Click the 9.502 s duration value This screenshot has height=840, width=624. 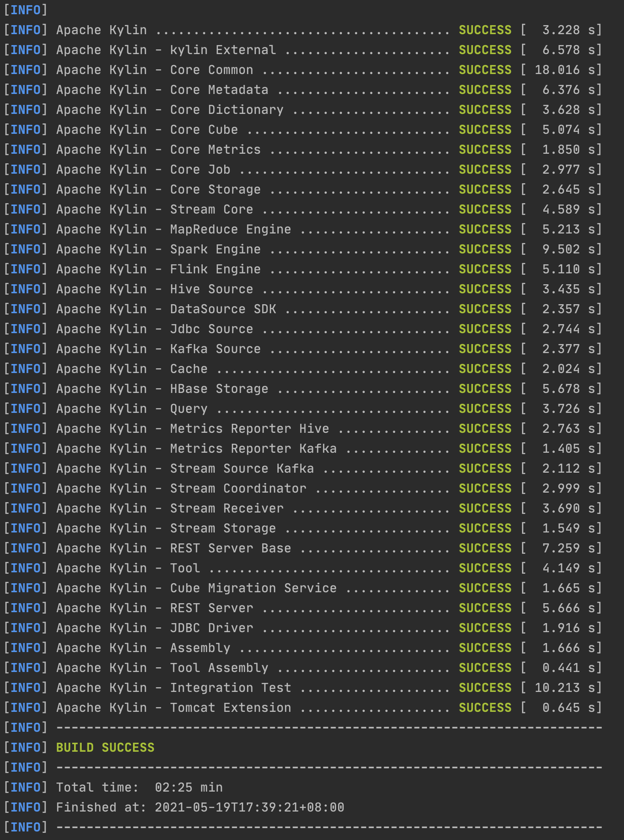[568, 249]
